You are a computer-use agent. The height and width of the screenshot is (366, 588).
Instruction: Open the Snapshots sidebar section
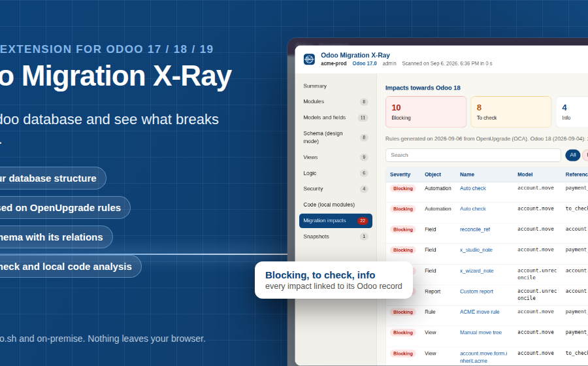[x=335, y=236]
